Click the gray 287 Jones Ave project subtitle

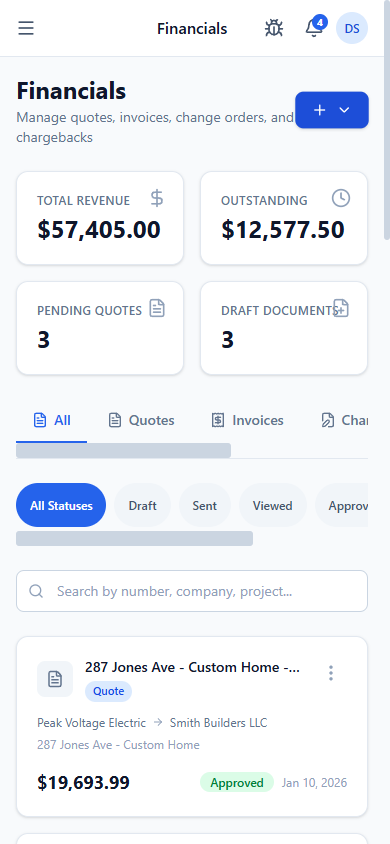pos(118,745)
